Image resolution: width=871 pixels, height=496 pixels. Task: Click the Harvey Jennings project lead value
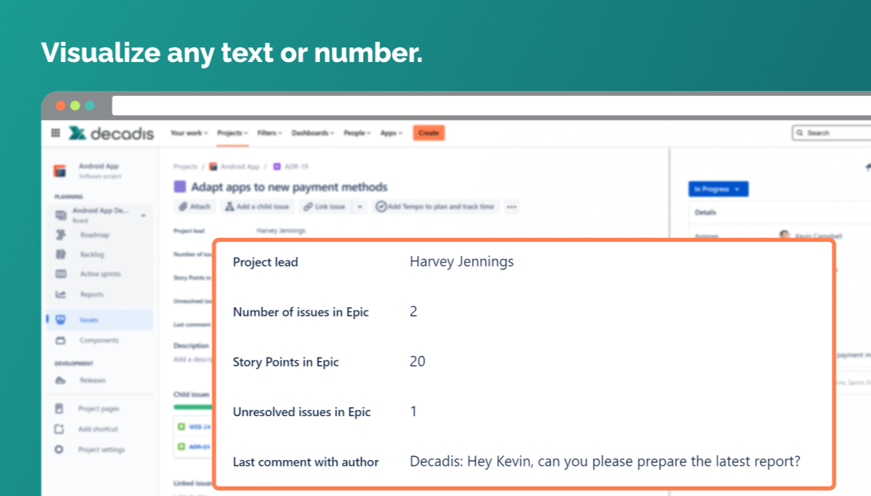[462, 261]
